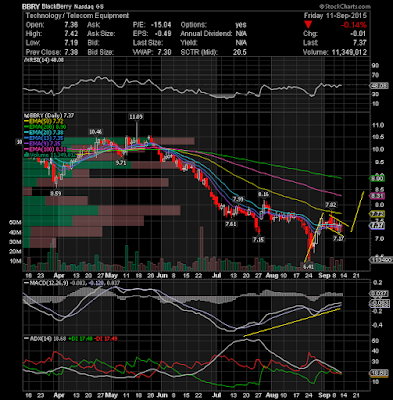393x400 pixels.
Task: Click the BBRY ticker symbol in the header
Action: pyautogui.click(x=30, y=6)
